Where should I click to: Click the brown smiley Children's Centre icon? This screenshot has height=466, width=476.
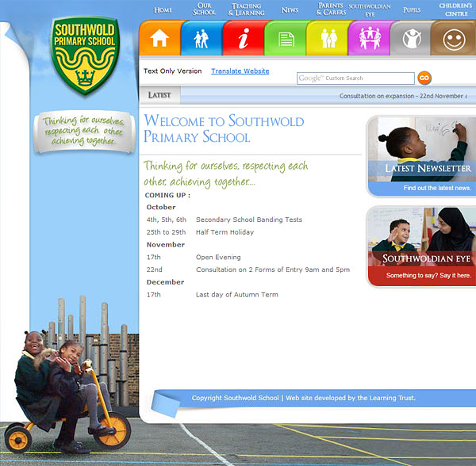(454, 38)
